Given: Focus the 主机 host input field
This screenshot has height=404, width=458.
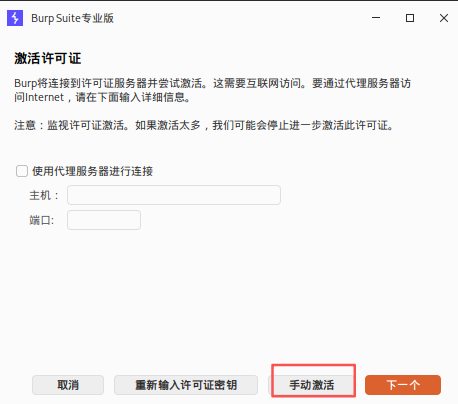Looking at the screenshot, I should (174, 195).
